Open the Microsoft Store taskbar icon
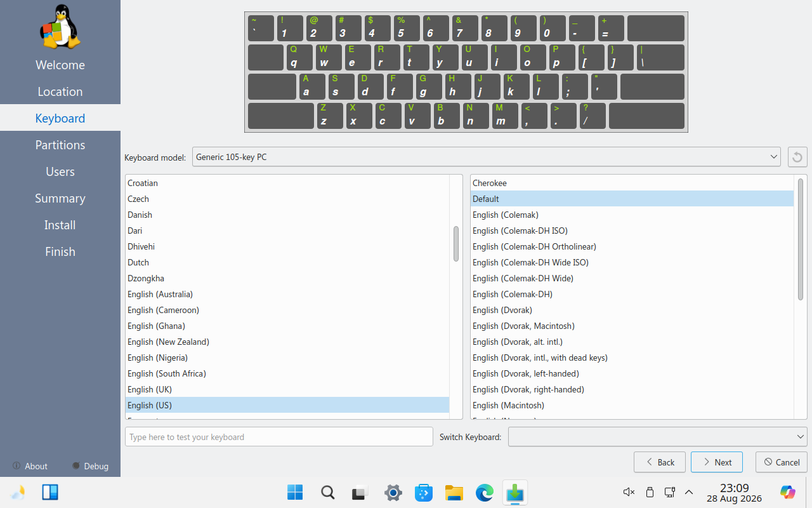 click(x=423, y=492)
